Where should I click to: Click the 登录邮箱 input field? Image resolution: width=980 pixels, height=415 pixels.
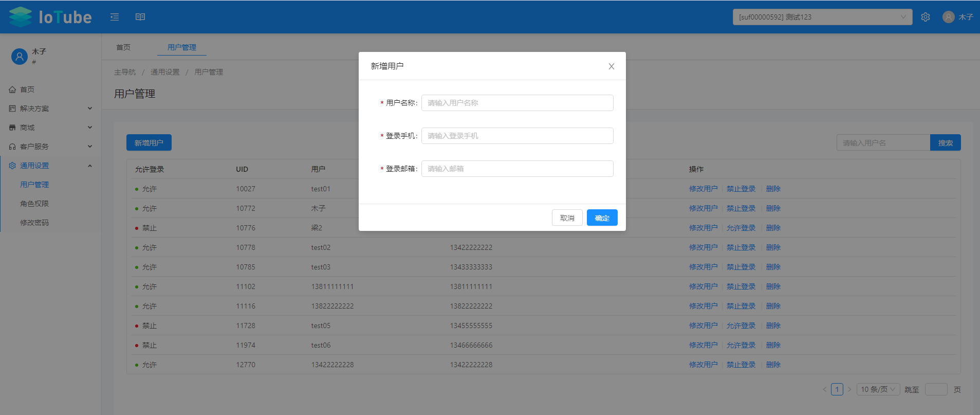(x=517, y=169)
